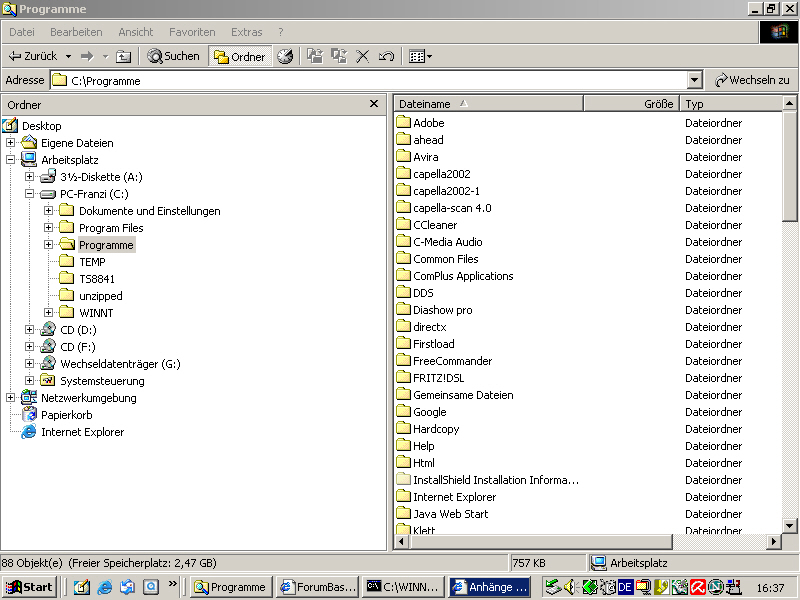
Task: Open the Views dropdown button
Action: pos(420,56)
